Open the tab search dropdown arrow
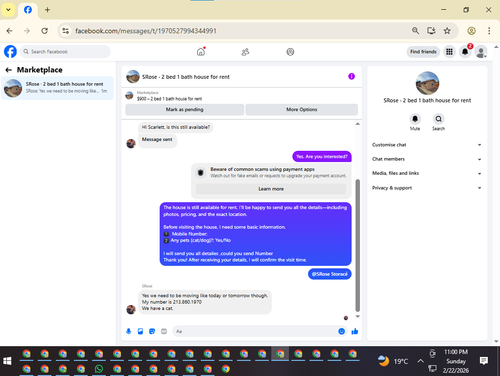The height and width of the screenshot is (376, 500). pos(8,10)
